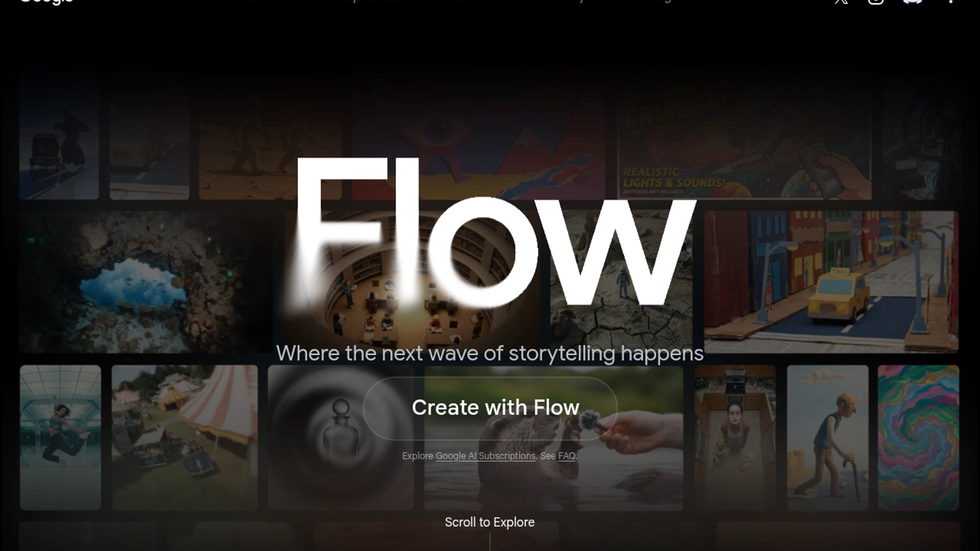The height and width of the screenshot is (551, 980).
Task: Open the Instagram social icon
Action: (x=876, y=2)
